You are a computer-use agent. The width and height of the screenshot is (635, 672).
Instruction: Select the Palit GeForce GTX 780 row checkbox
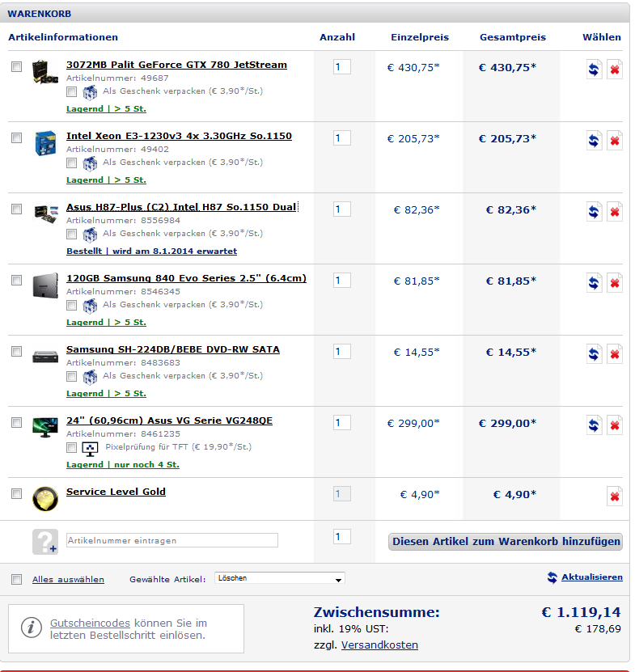tap(16, 66)
